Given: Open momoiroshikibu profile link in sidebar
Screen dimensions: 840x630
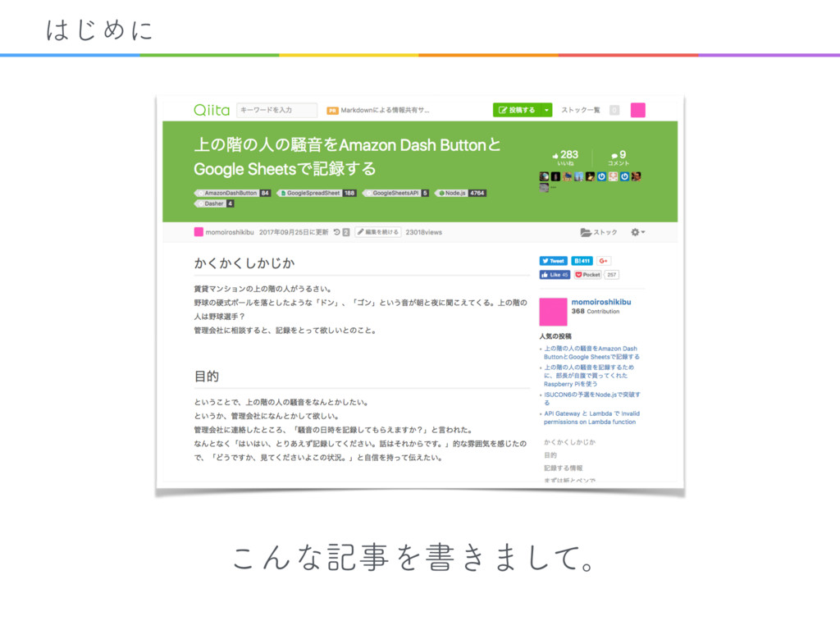Looking at the screenshot, I should click(x=601, y=302).
